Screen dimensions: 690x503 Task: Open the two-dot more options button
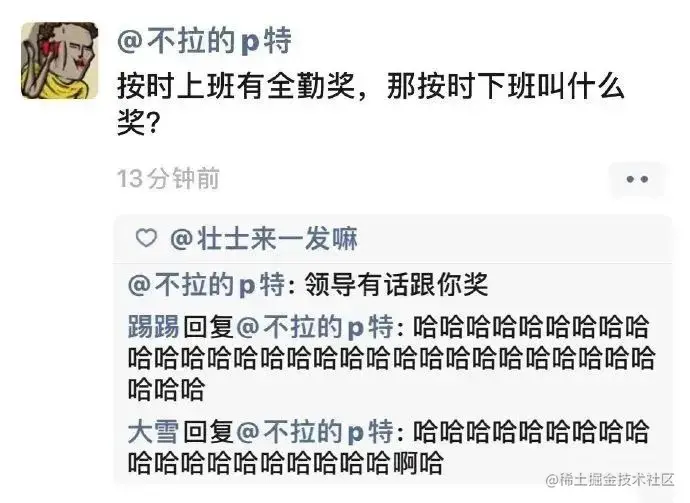(637, 179)
